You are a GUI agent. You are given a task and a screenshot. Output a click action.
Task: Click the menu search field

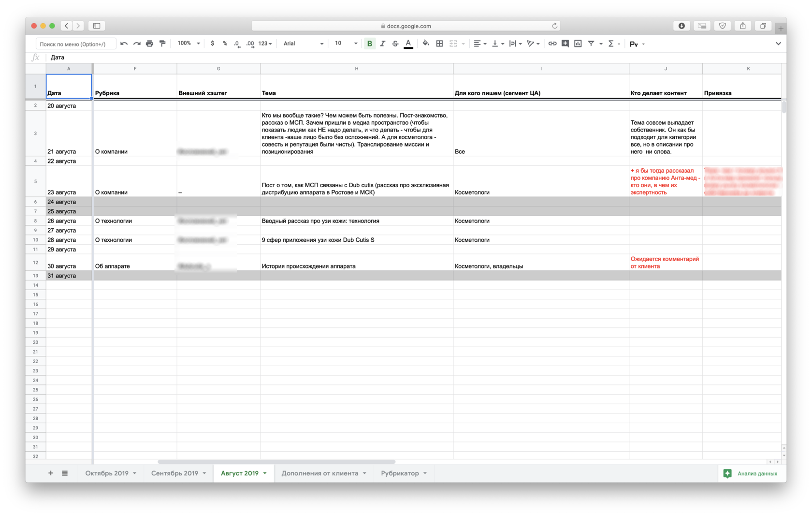76,44
